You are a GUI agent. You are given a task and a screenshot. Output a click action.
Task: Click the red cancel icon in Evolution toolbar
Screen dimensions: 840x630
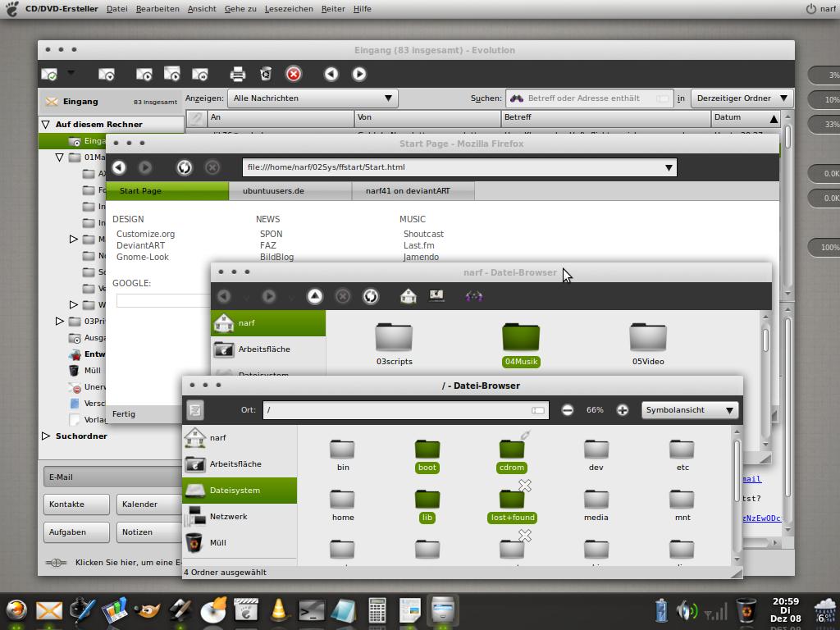294,74
